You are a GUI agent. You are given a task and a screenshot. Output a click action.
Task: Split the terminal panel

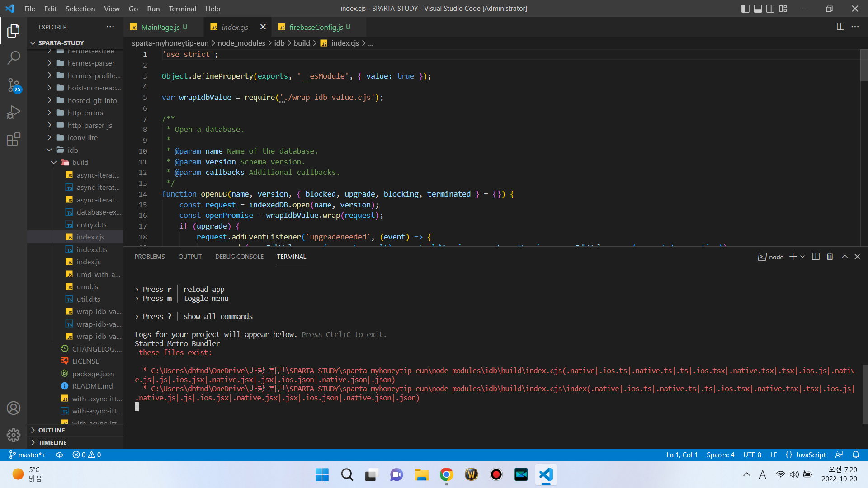pyautogui.click(x=816, y=257)
